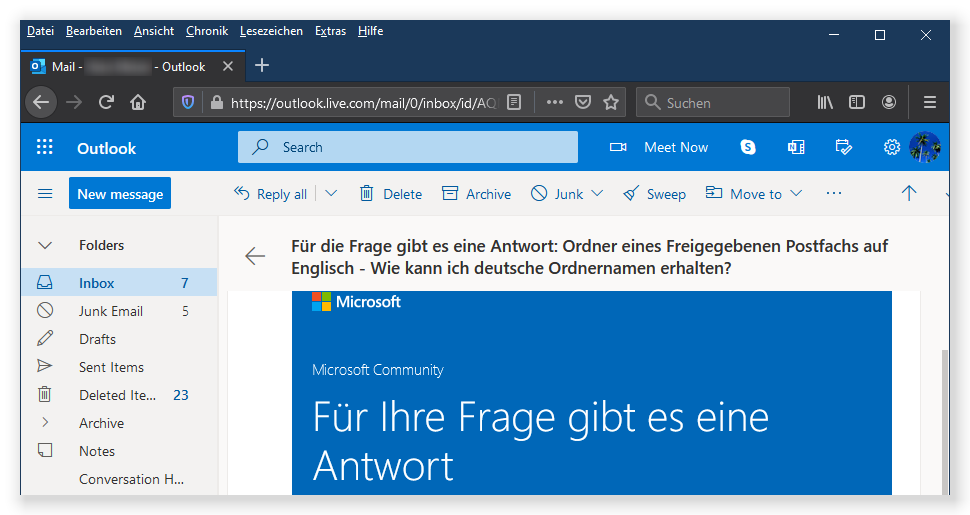Viewport: 970px width, 515px height.
Task: Click the padlock site info icon
Action: [x=217, y=102]
